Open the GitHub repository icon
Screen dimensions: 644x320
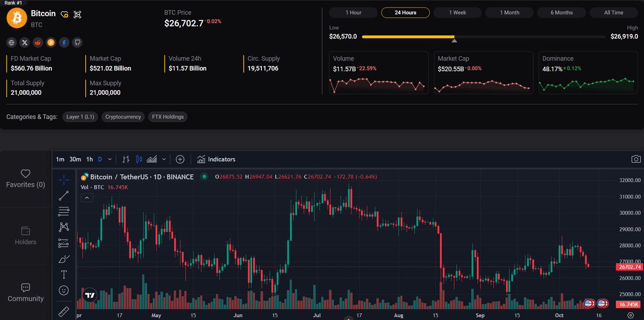click(x=77, y=42)
